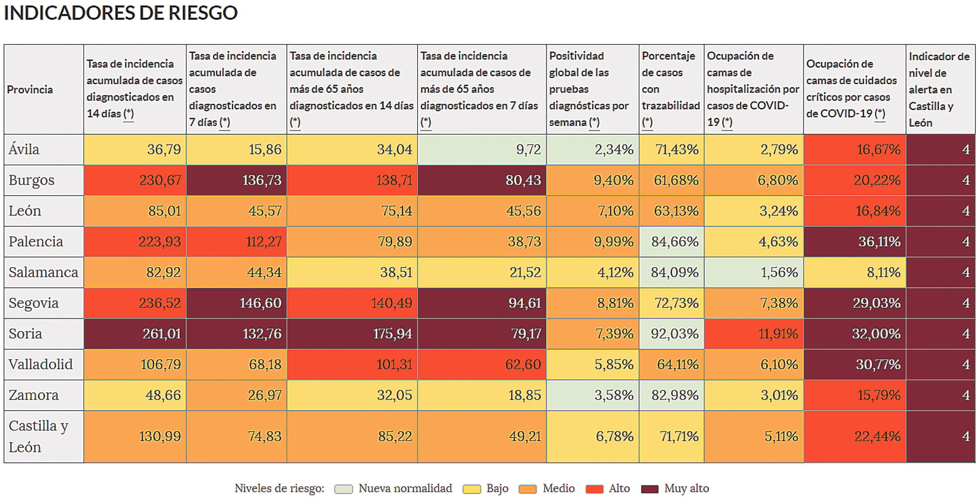Select the Castilla y León total row label
The width and height of the screenshot is (980, 500).
tap(38, 436)
